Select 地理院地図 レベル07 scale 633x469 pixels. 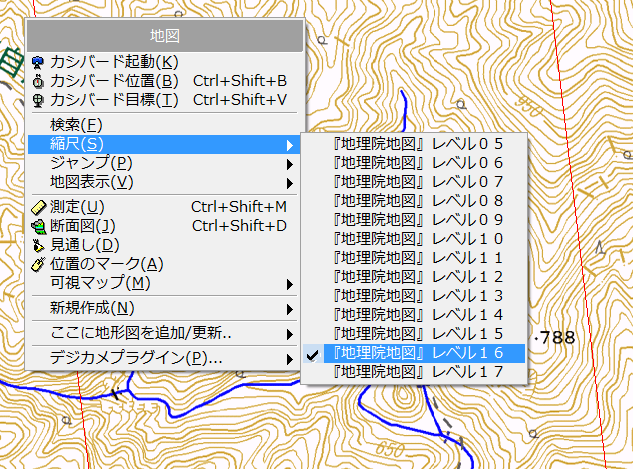point(414,182)
